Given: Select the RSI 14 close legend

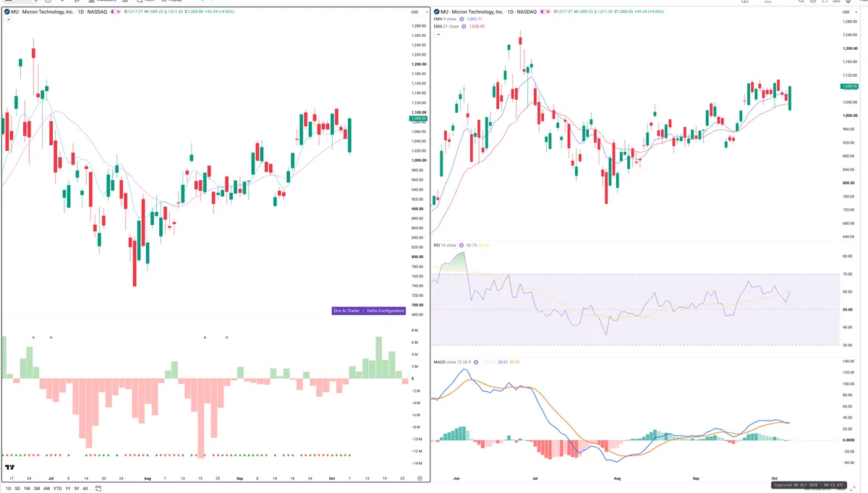Looking at the screenshot, I should [445, 245].
